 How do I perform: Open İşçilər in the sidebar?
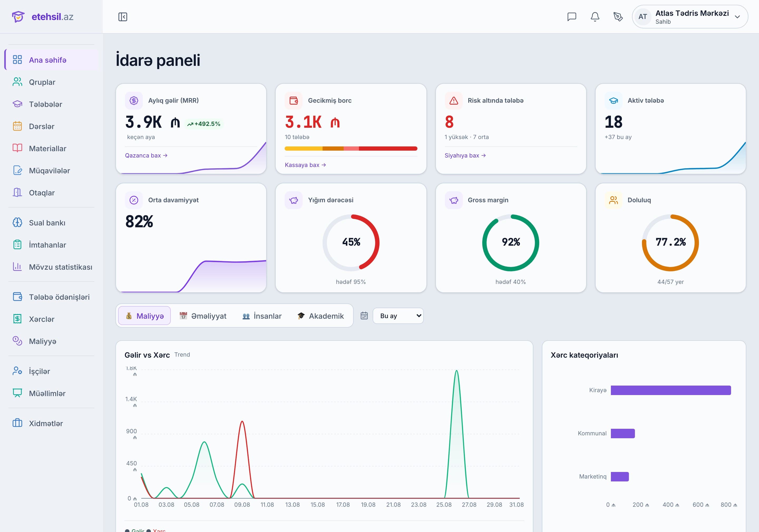pos(52,371)
